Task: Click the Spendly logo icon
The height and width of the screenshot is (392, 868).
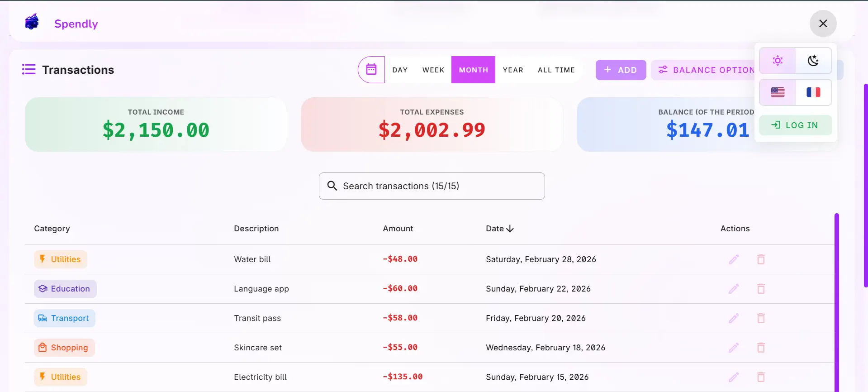Action: [x=32, y=22]
